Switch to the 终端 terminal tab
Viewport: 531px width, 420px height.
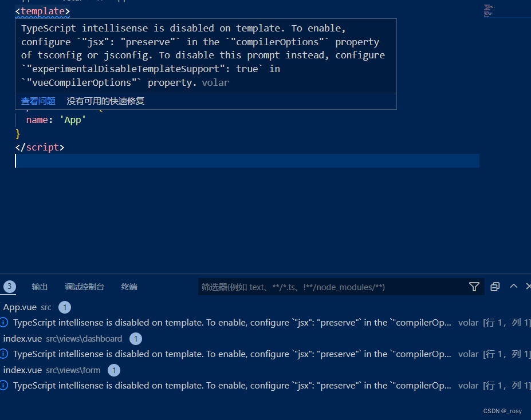(129, 287)
